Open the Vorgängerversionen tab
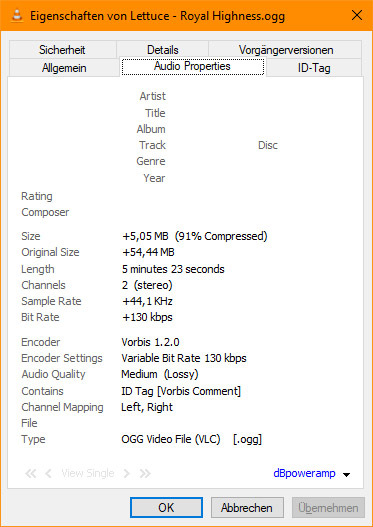This screenshot has width=373, height=527. (x=286, y=50)
